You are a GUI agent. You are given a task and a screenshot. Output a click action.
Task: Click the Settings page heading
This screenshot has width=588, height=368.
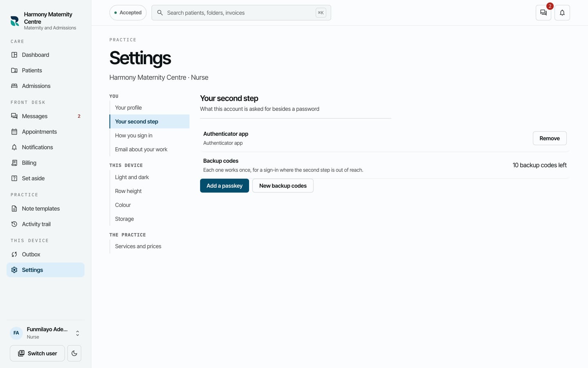140,58
